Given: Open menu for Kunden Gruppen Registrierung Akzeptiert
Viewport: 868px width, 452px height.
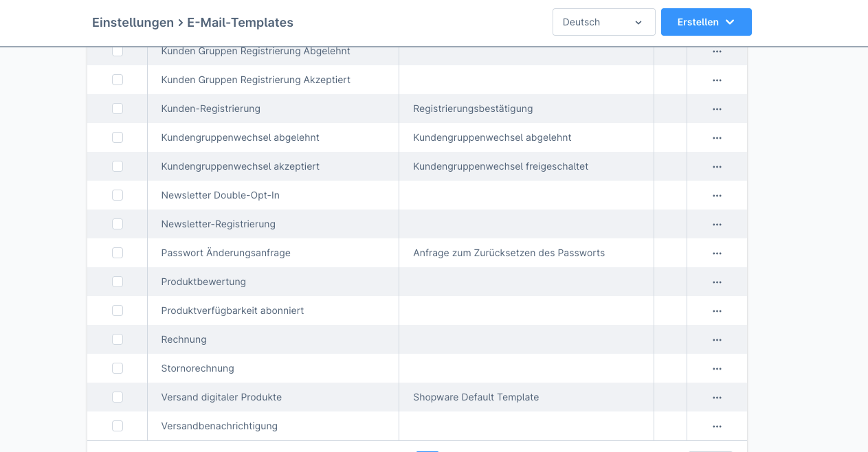Looking at the screenshot, I should tap(717, 80).
